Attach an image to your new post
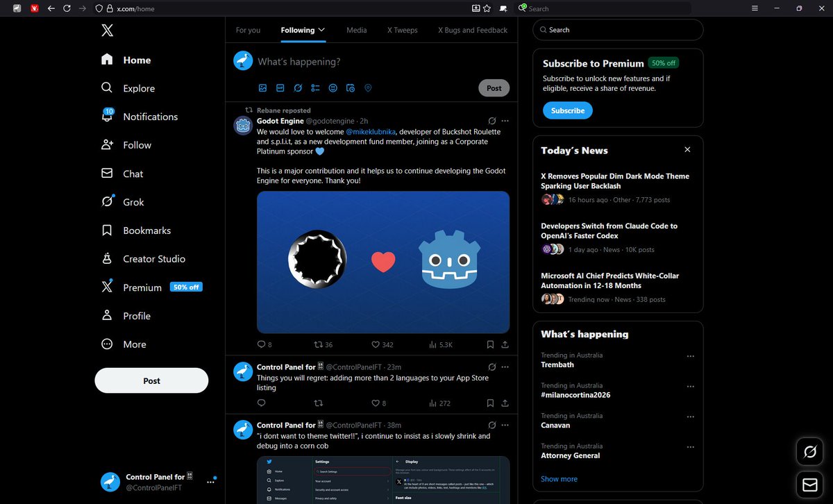This screenshot has width=833, height=504. coord(262,88)
